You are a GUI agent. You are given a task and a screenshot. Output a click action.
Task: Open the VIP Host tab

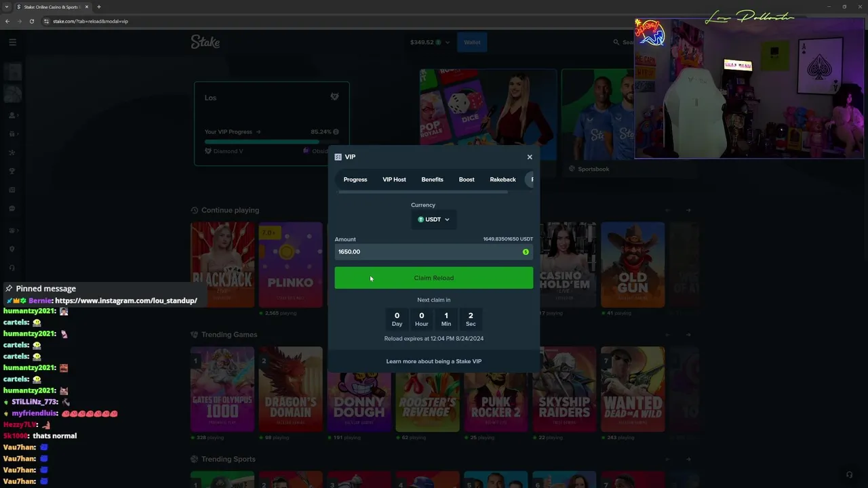point(394,180)
